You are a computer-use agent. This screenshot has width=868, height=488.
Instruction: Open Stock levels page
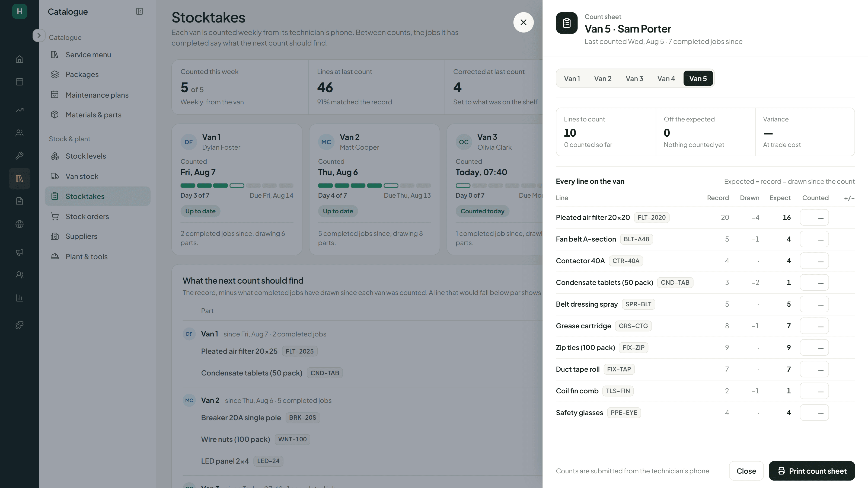97,156
